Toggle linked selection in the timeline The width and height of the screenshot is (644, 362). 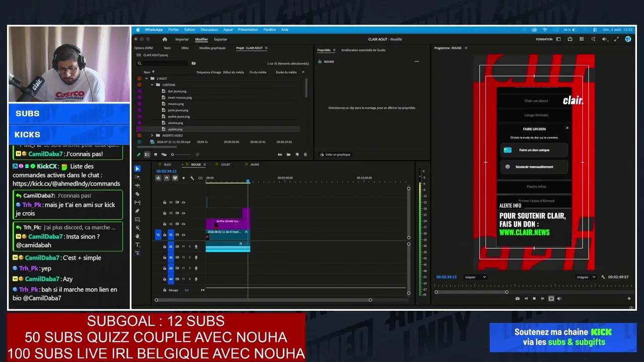coord(175,178)
